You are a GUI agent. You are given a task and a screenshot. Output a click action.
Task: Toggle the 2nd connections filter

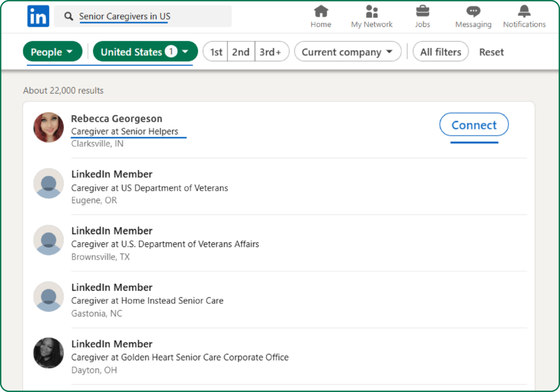pyautogui.click(x=241, y=52)
